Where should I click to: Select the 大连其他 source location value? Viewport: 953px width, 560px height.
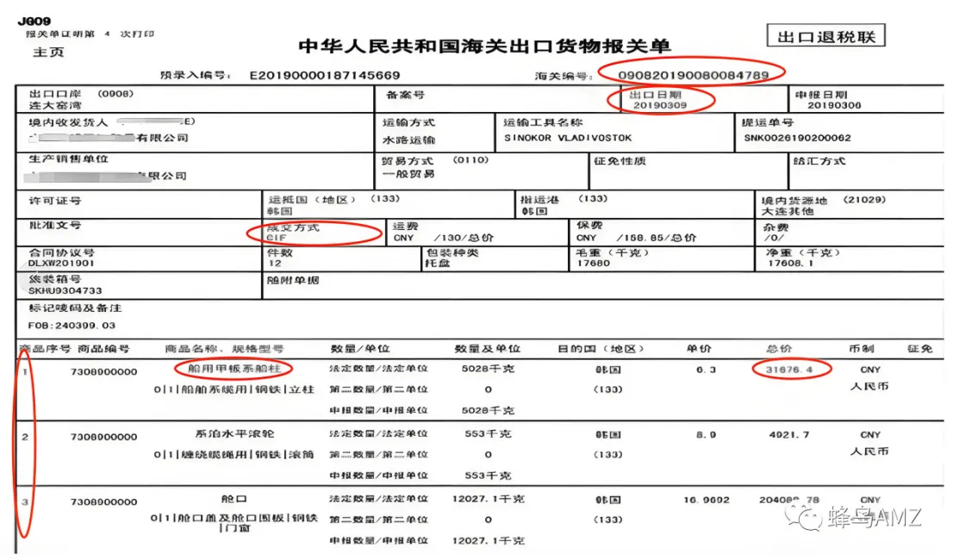[788, 211]
